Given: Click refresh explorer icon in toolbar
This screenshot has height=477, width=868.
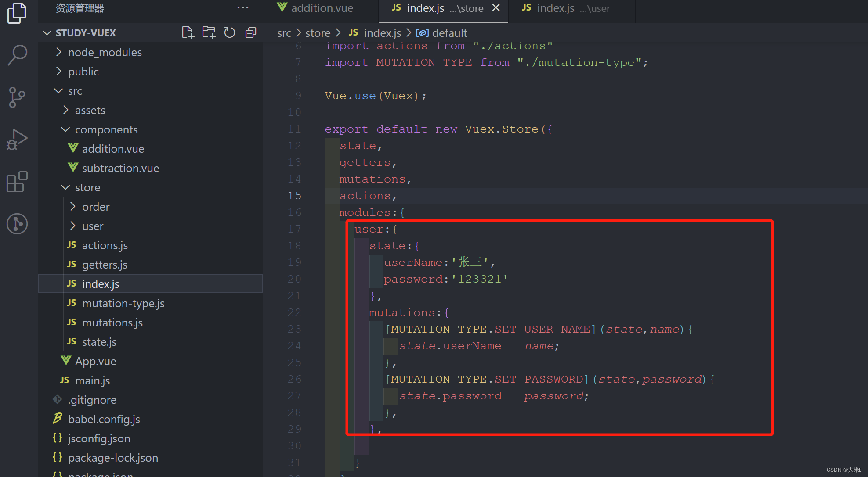Looking at the screenshot, I should [x=229, y=33].
